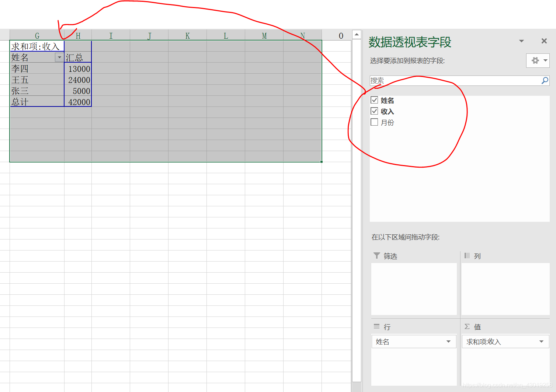Select the value 24000
The image size is (556, 392).
[78, 79]
